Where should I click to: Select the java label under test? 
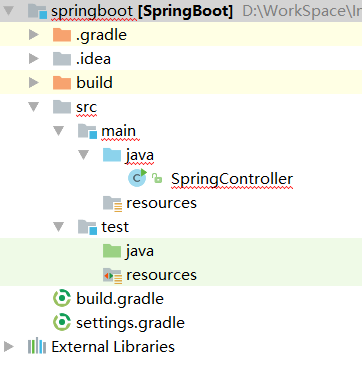coord(140,252)
